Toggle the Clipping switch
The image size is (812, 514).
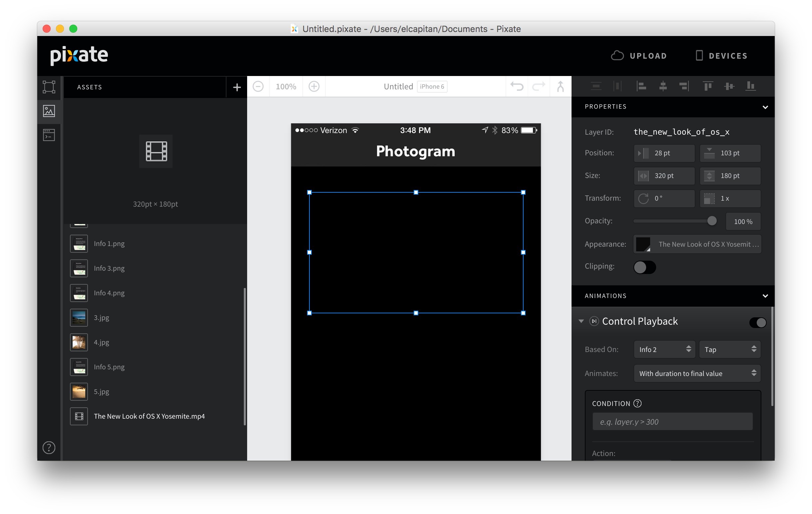tap(644, 267)
